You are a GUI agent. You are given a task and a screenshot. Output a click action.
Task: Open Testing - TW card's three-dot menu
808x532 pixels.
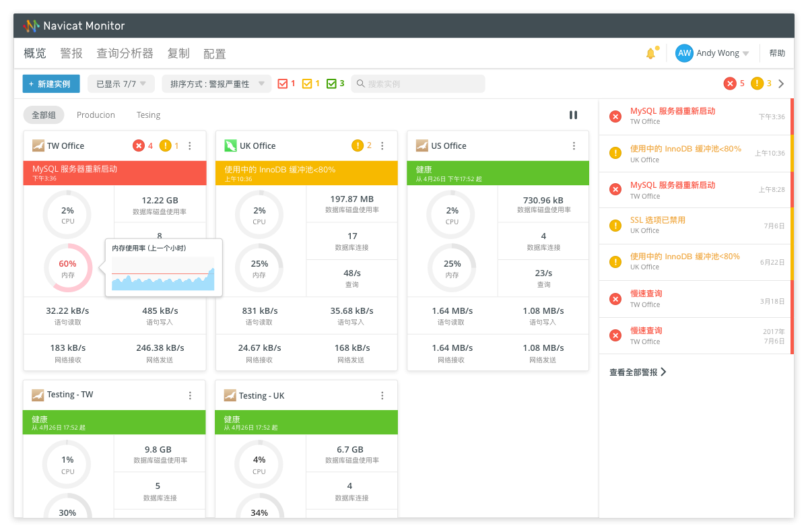(x=190, y=395)
